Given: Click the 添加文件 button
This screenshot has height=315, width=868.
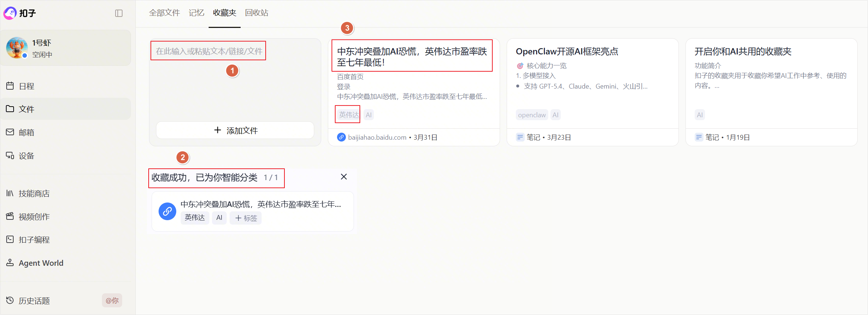Looking at the screenshot, I should coord(235,130).
